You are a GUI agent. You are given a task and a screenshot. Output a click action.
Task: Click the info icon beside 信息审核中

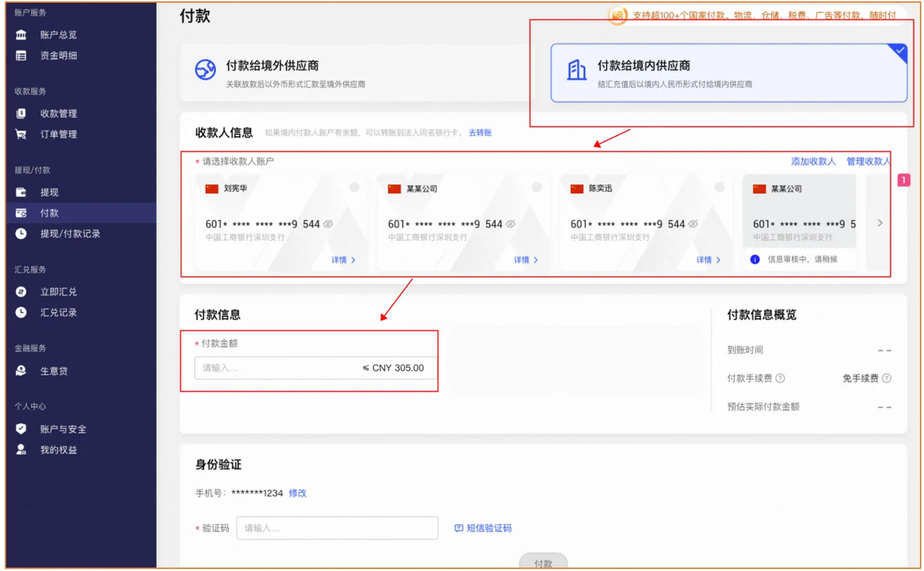pos(754,260)
